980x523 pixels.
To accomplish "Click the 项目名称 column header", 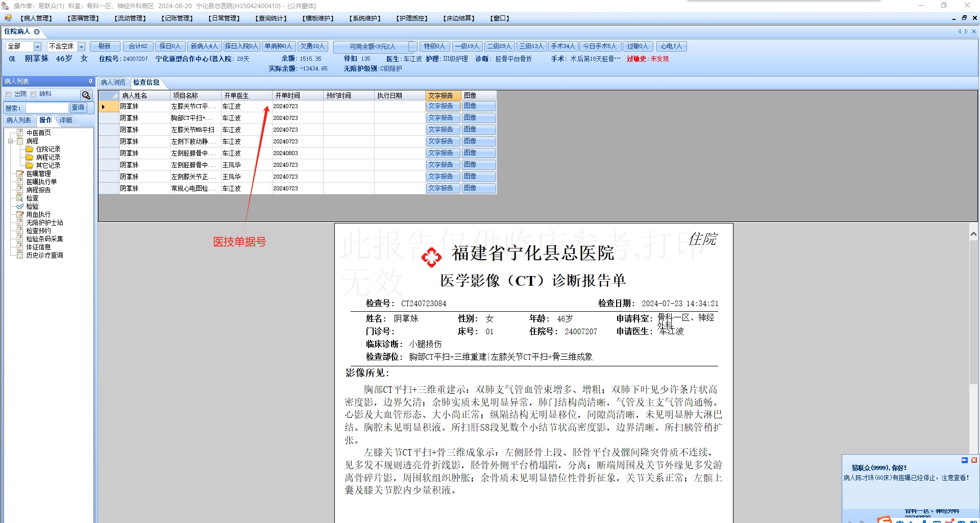I will [x=195, y=95].
